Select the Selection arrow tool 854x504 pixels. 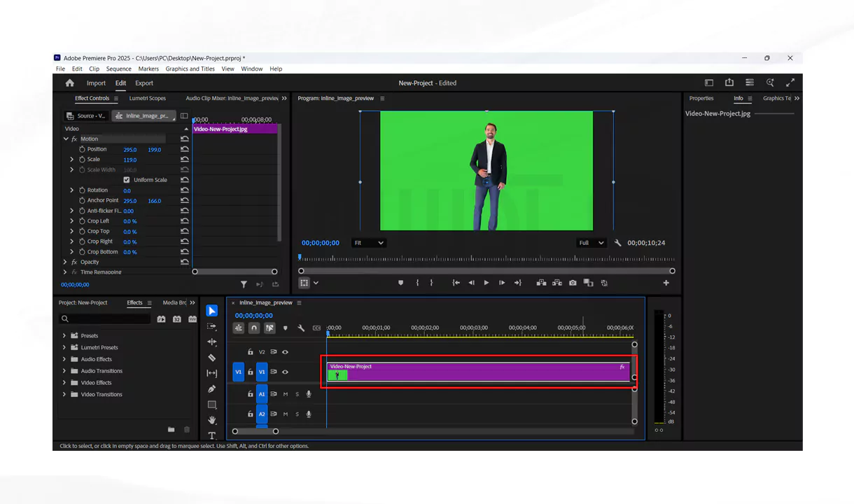coord(212,311)
